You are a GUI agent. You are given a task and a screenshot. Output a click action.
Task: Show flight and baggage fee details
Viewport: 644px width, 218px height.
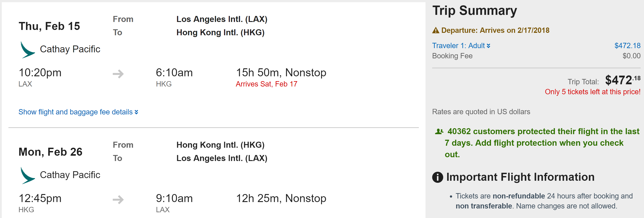coord(75,112)
